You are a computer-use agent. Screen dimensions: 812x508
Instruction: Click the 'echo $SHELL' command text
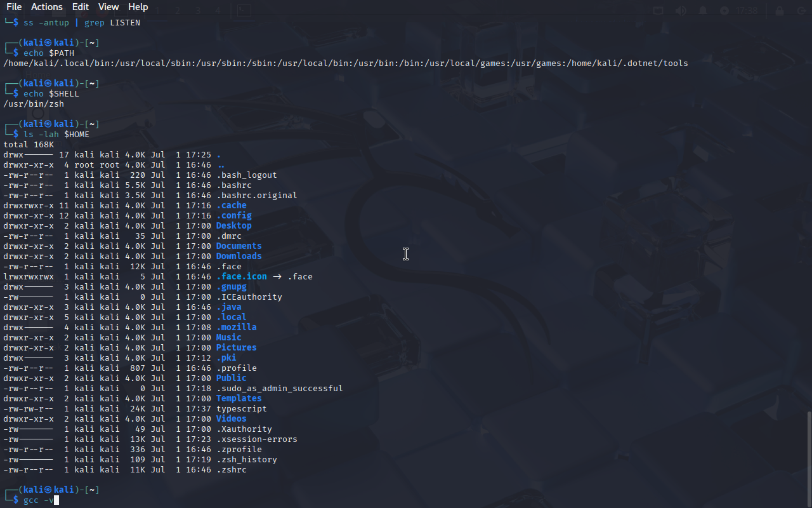51,94
